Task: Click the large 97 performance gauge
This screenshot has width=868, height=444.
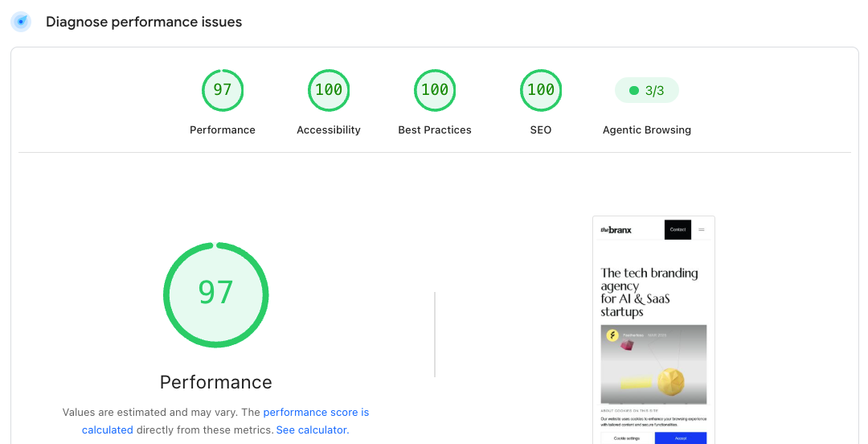Action: pos(216,295)
